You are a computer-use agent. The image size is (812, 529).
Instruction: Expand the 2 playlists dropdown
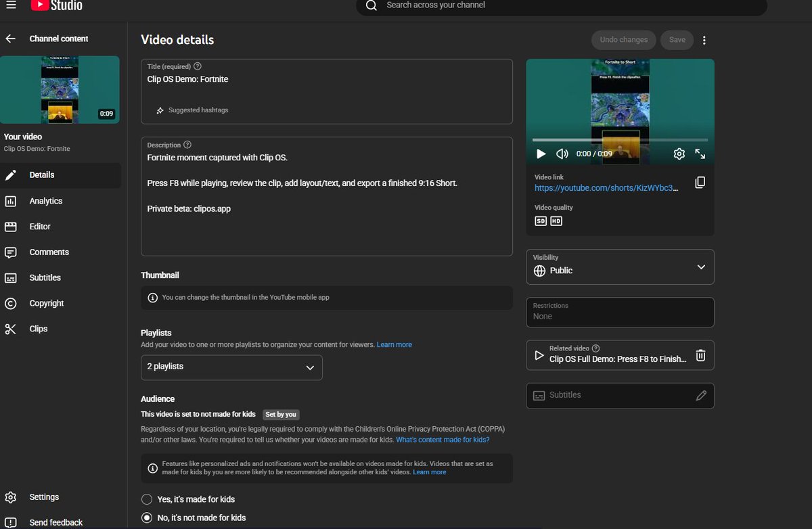point(231,367)
